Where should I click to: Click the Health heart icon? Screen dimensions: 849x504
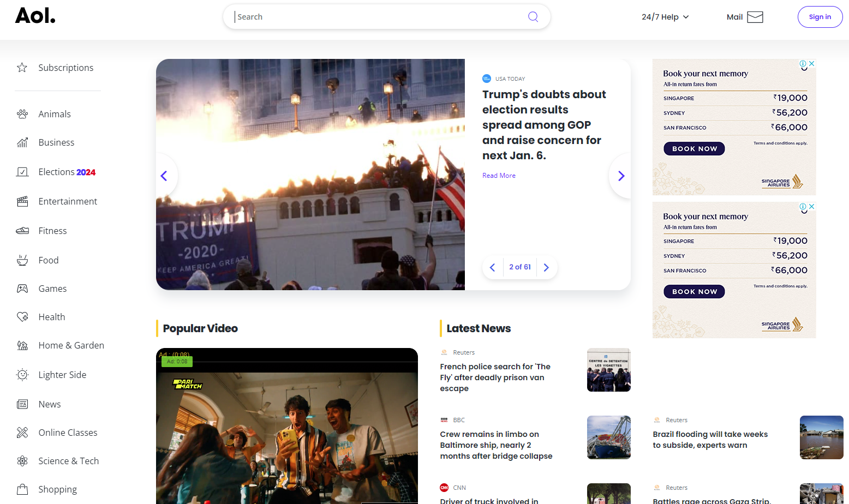point(22,317)
